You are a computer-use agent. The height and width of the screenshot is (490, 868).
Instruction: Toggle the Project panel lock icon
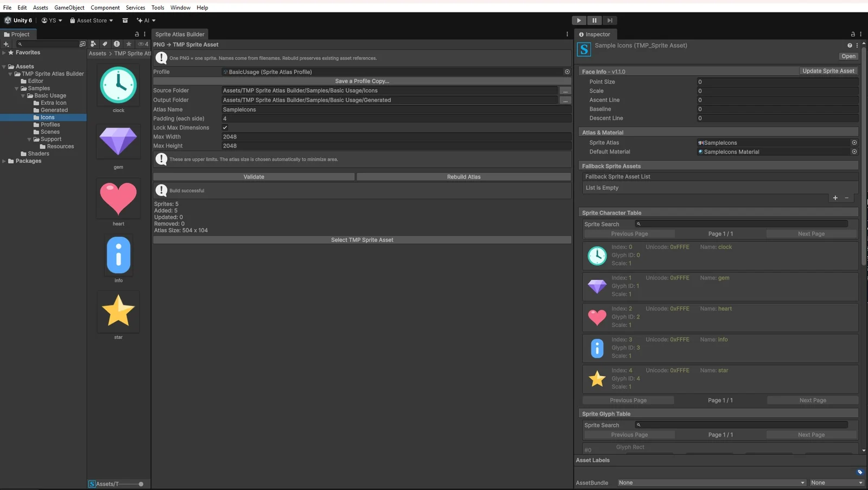[x=137, y=34]
